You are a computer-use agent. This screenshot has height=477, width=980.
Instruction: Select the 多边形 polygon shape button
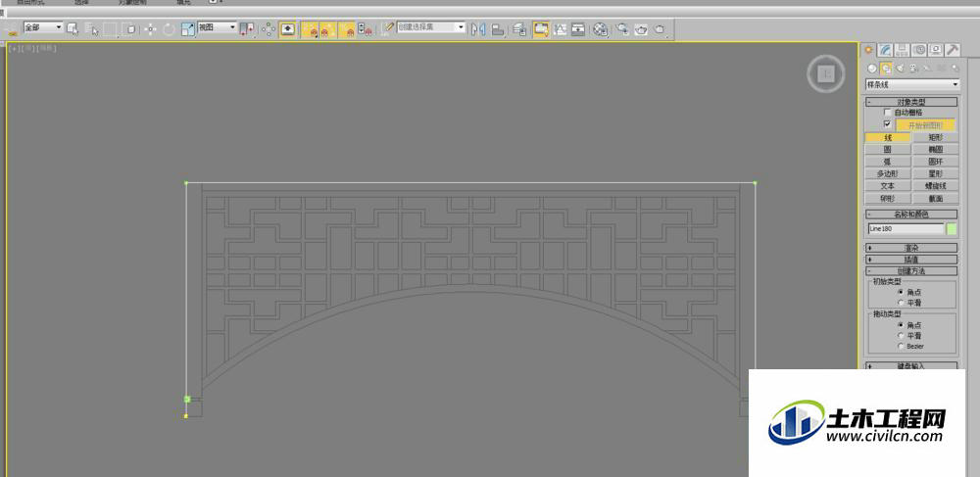tap(888, 173)
